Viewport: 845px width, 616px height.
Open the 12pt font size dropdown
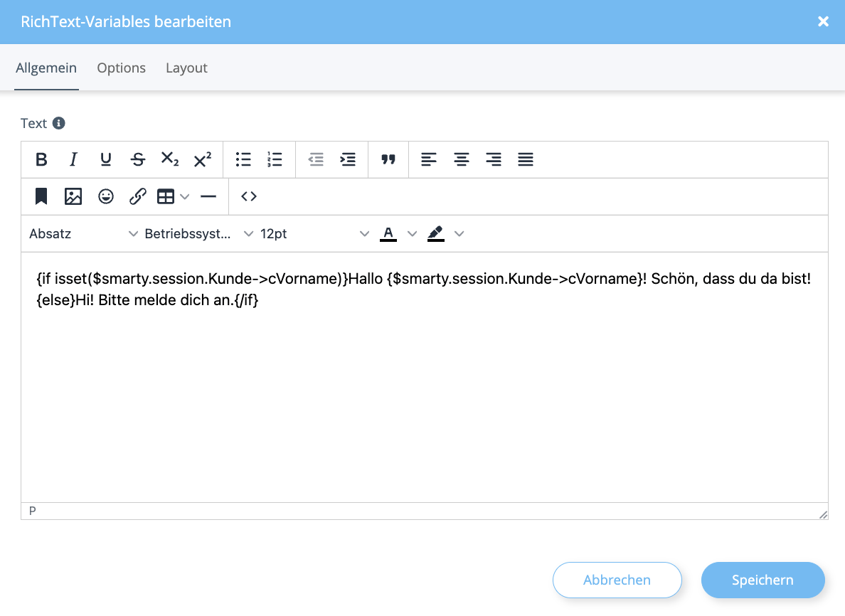(x=314, y=233)
